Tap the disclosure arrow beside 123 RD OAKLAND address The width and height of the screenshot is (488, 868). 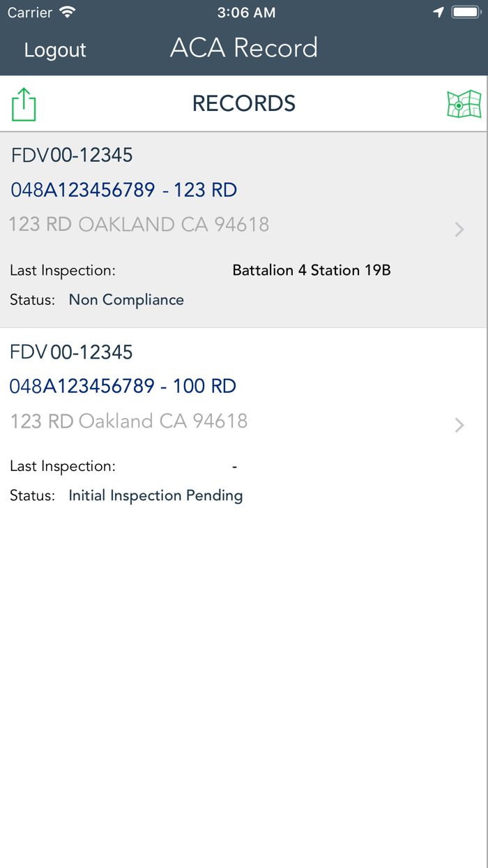(459, 230)
